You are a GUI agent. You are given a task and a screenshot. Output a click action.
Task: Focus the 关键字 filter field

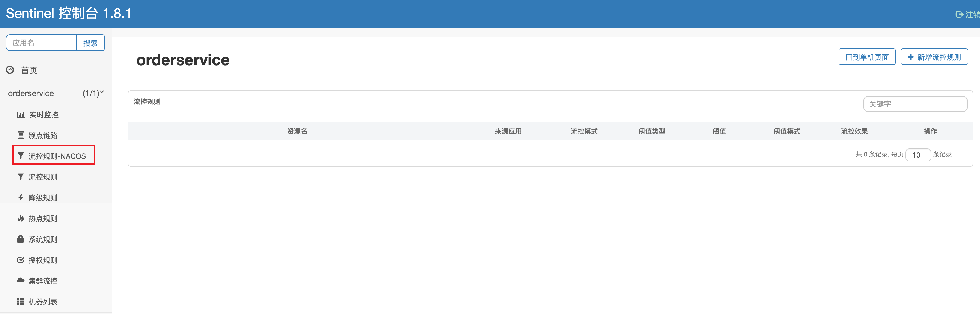click(915, 104)
